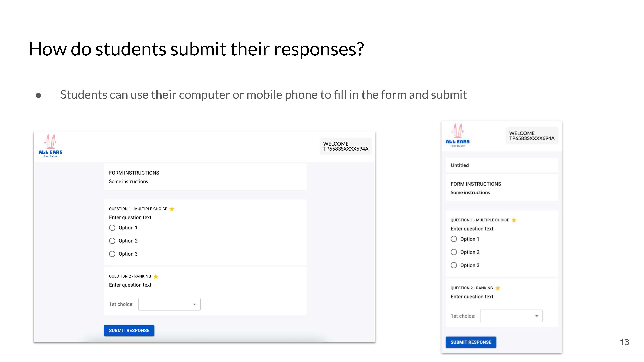Click the mobile Welcome user ID badge
The height and width of the screenshot is (362, 644).
coord(532,136)
